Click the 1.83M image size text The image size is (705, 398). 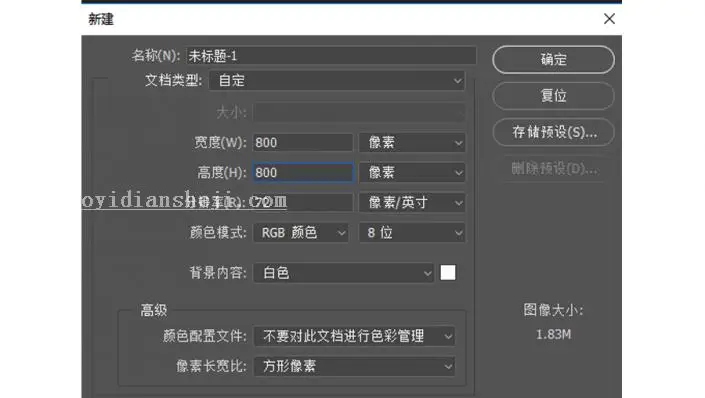[553, 335]
